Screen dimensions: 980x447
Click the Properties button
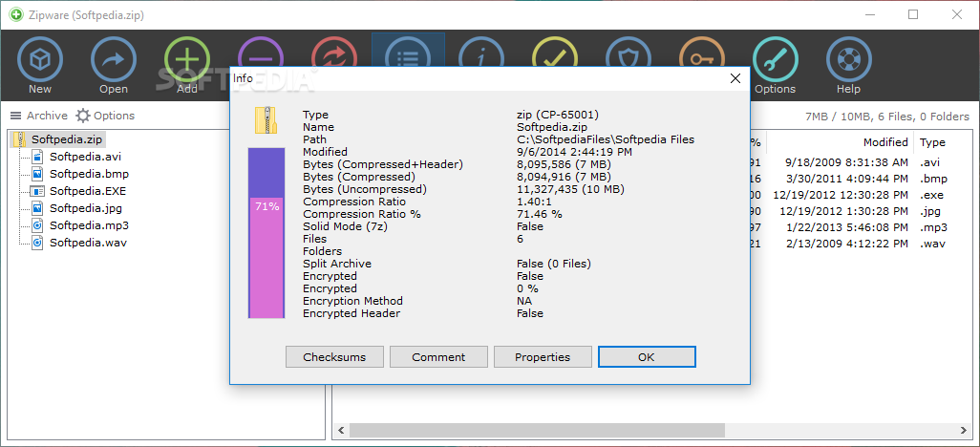543,357
